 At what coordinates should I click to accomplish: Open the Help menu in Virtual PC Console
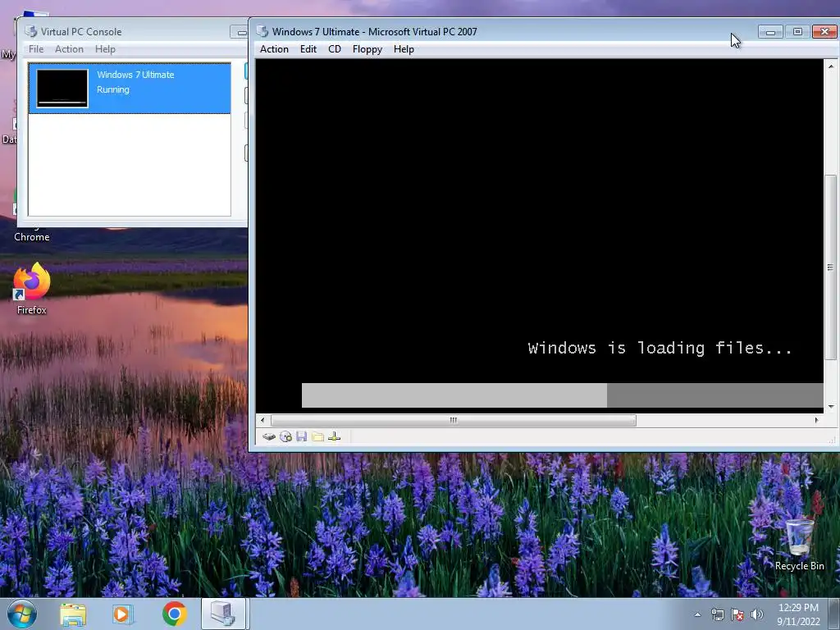105,49
